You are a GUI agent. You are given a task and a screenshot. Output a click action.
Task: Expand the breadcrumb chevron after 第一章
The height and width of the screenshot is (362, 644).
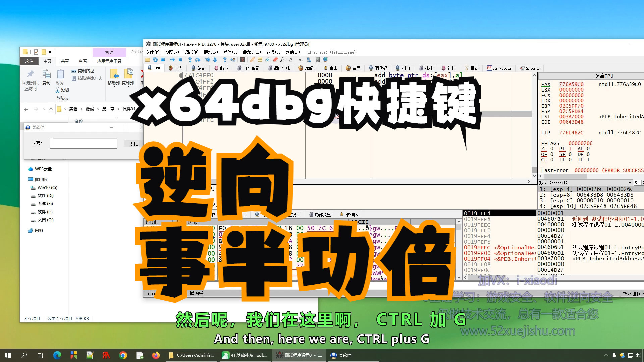(118, 109)
